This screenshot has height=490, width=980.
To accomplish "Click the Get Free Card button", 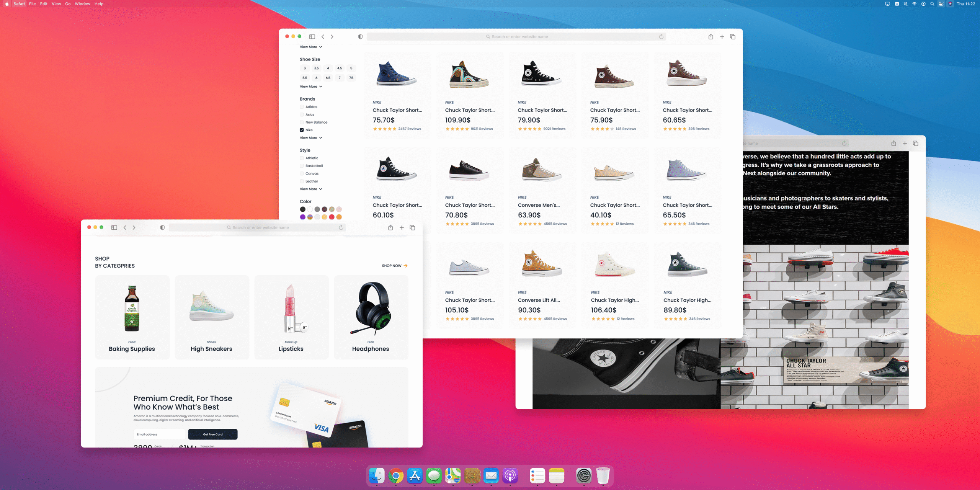I will (x=212, y=434).
